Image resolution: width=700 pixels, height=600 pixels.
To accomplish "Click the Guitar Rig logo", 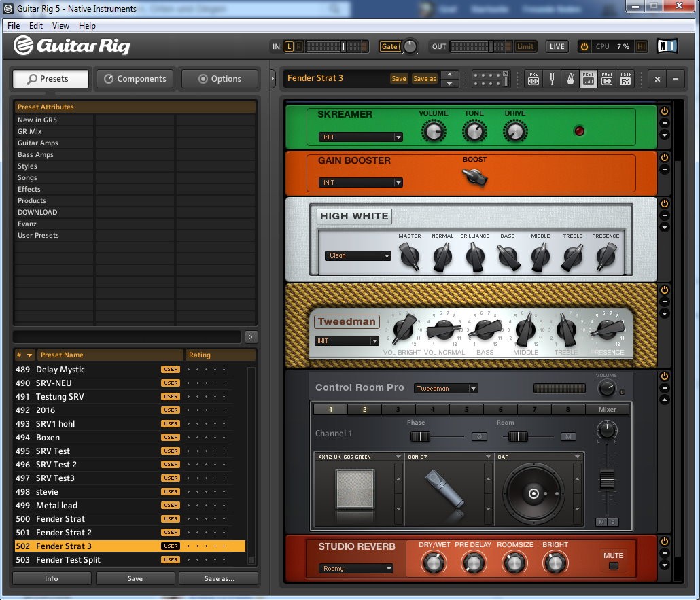I will click(72, 46).
